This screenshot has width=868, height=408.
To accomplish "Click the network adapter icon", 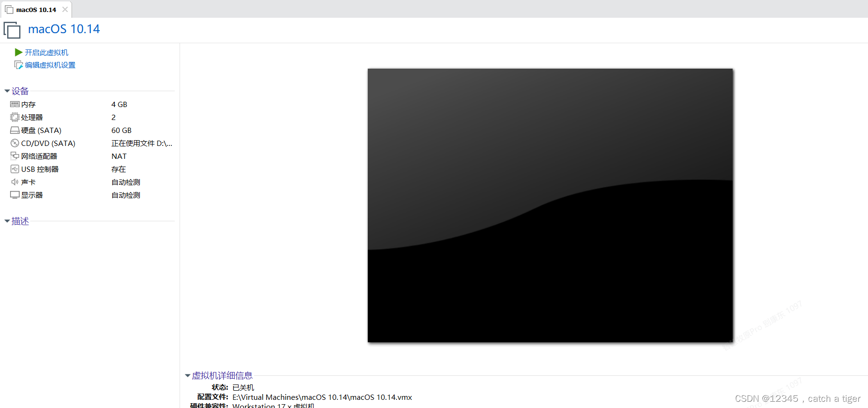I will tap(15, 156).
